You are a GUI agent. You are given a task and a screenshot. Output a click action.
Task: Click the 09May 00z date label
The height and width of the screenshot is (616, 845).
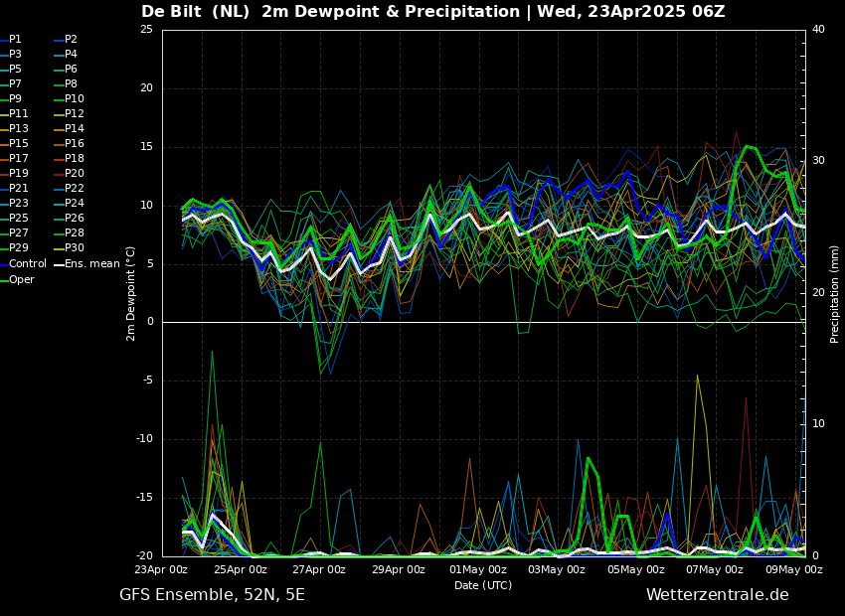pos(794,569)
